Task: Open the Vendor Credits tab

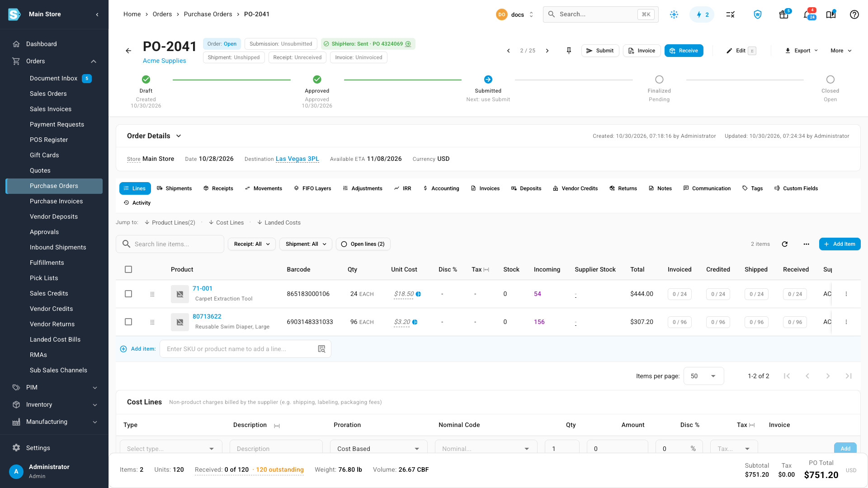Action: (575, 188)
